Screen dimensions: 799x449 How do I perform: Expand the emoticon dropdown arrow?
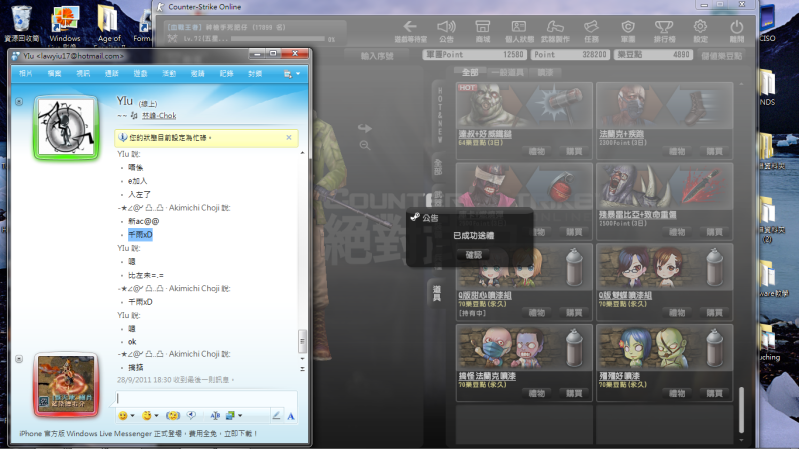(132, 415)
